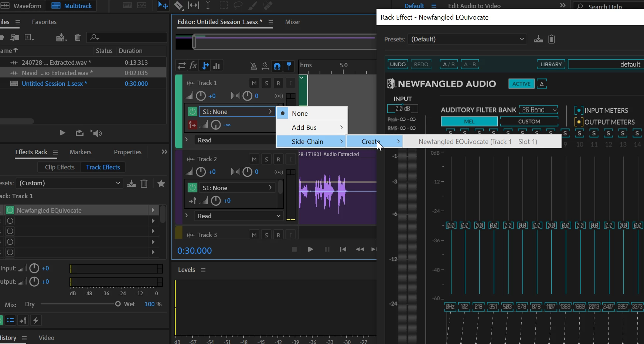Open the Markers tab

[81, 152]
